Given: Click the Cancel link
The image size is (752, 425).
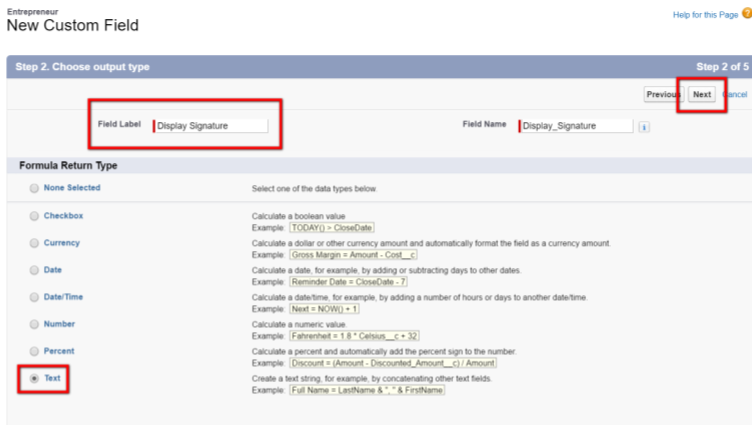Looking at the screenshot, I should click(735, 94).
